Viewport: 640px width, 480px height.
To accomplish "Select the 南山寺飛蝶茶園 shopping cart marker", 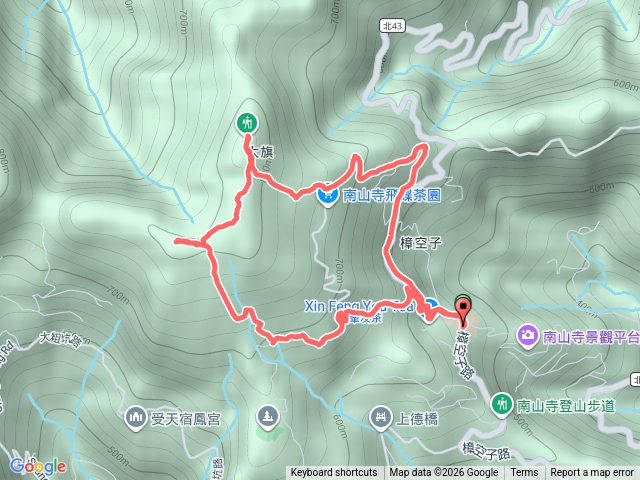I will tap(328, 196).
